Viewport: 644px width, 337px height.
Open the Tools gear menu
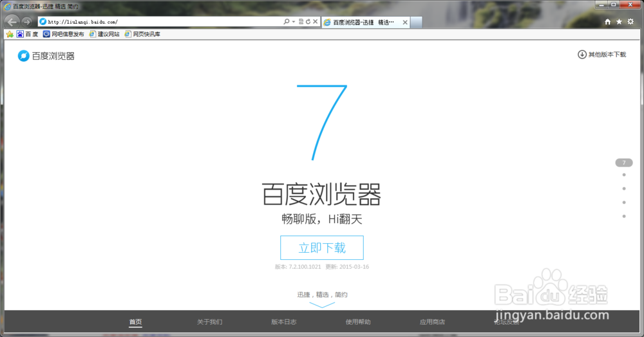click(x=630, y=22)
